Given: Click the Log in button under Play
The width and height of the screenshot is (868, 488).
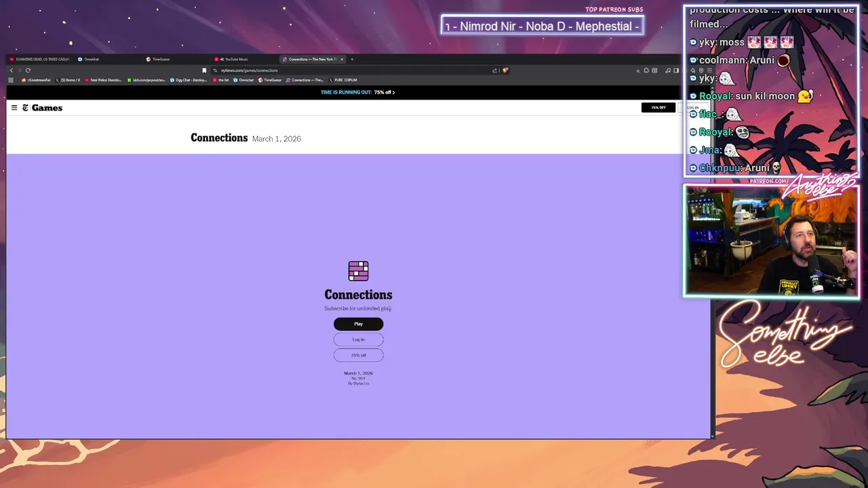Looking at the screenshot, I should (x=358, y=340).
